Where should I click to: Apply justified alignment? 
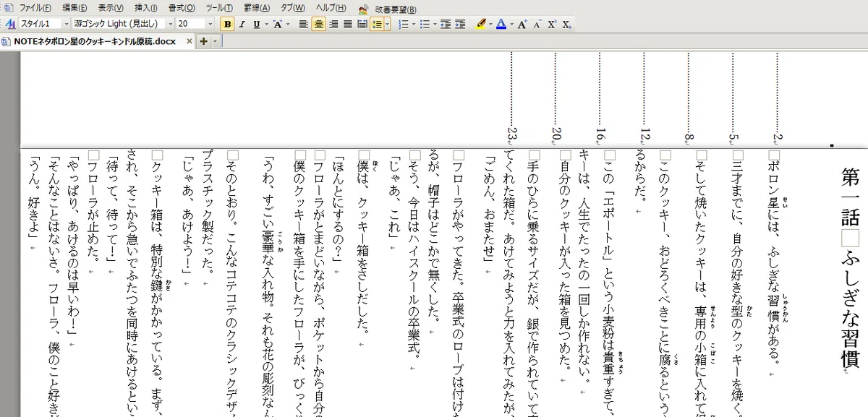coord(347,24)
